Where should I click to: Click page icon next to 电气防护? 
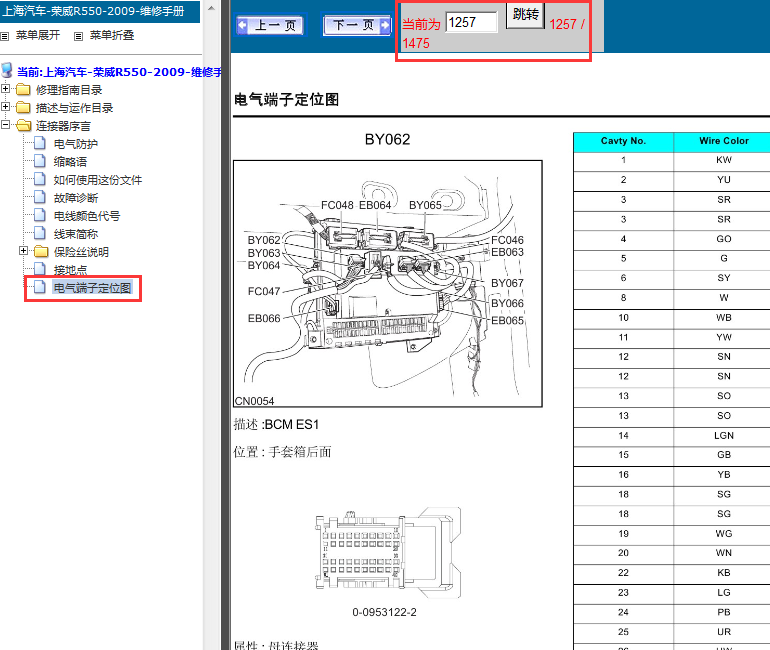pos(40,143)
